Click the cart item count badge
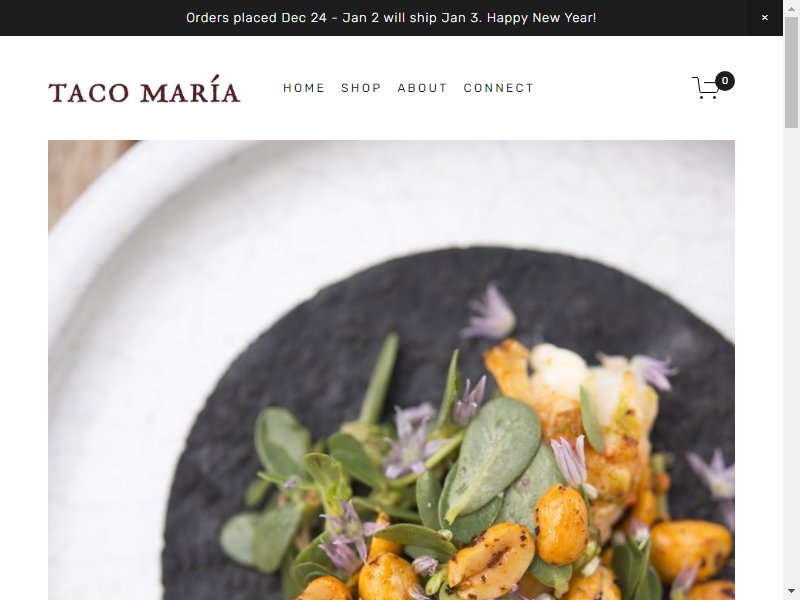This screenshot has height=600, width=800. click(724, 81)
